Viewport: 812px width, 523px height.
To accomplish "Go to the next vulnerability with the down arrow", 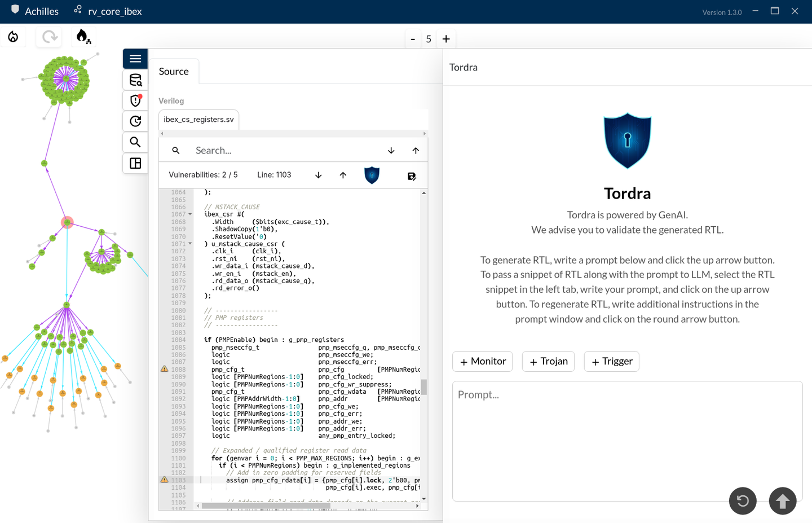I will (x=318, y=175).
